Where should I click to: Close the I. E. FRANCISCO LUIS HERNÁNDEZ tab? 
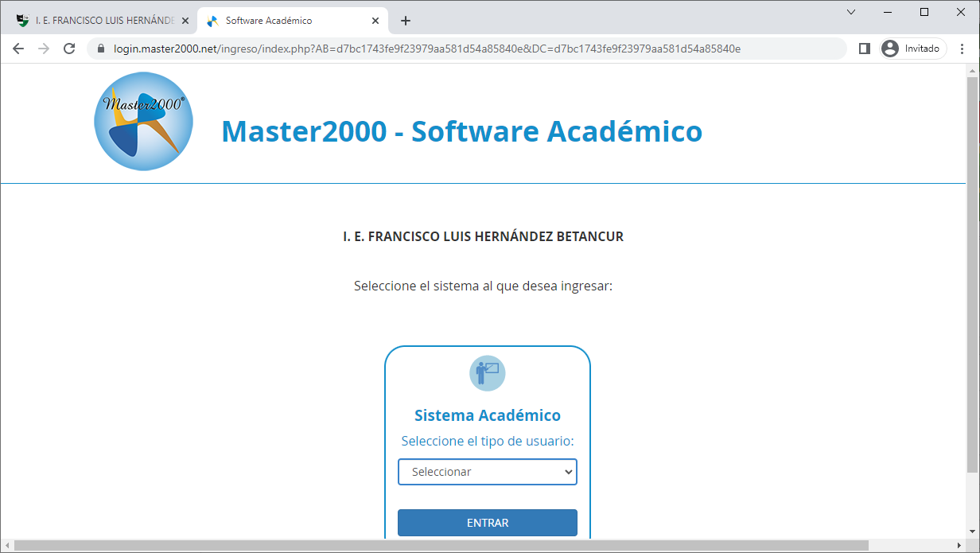(x=185, y=21)
